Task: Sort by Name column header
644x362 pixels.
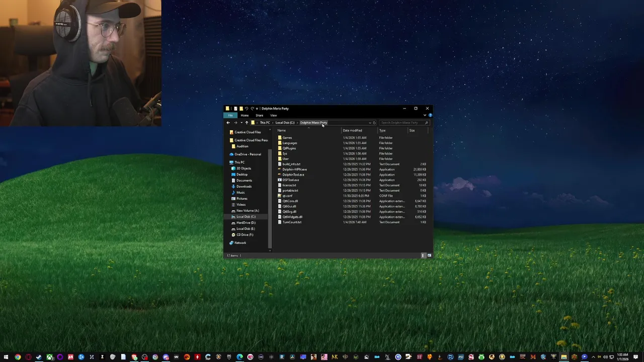Action: click(x=282, y=131)
